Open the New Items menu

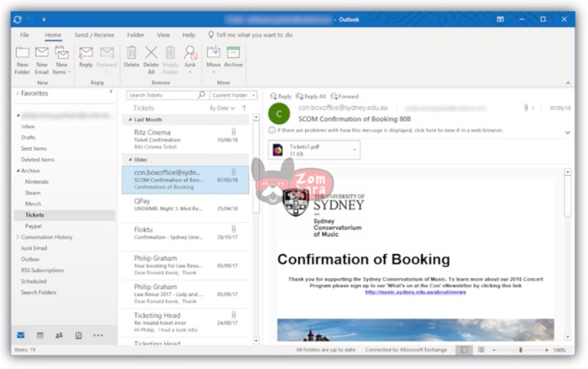click(x=61, y=60)
